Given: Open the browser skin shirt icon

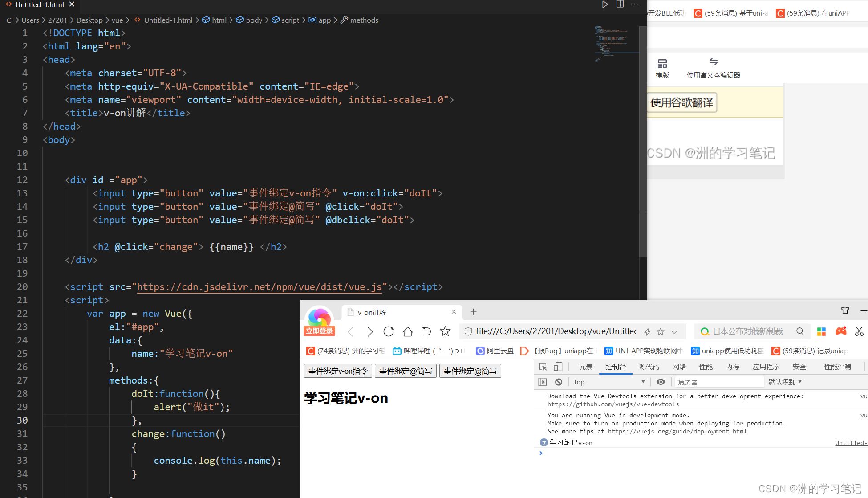Looking at the screenshot, I should tap(845, 310).
